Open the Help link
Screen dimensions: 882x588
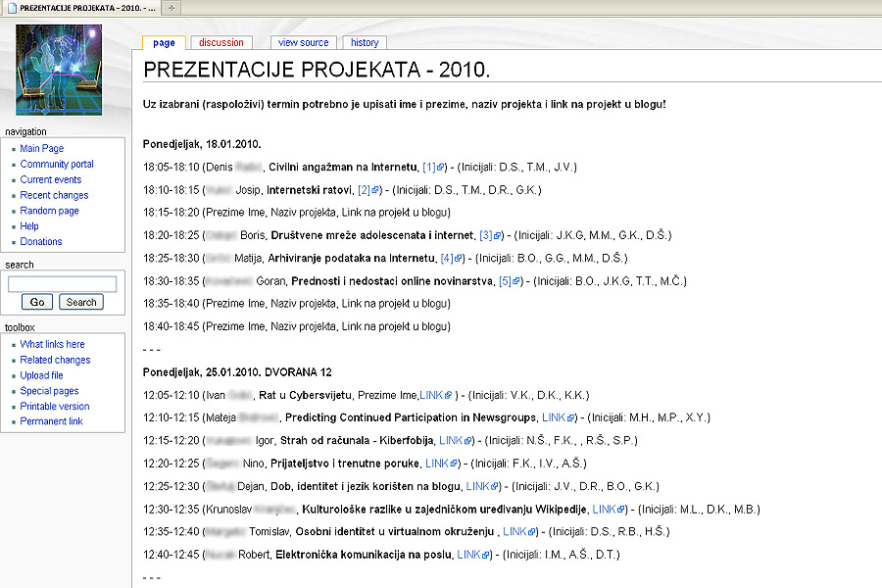pos(29,226)
